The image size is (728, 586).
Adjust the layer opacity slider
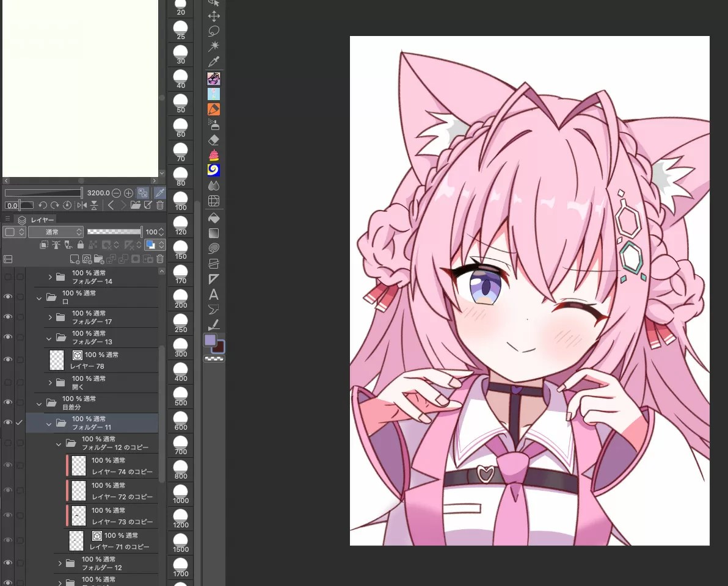click(x=114, y=231)
